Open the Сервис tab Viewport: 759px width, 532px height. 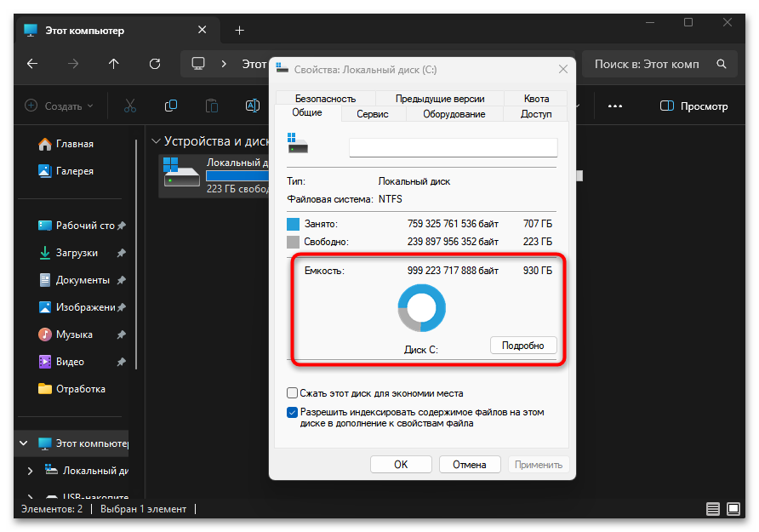pyautogui.click(x=373, y=114)
